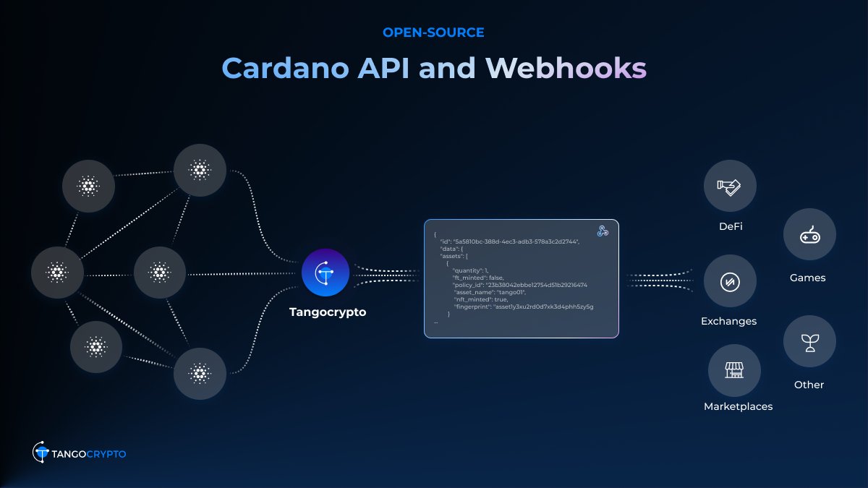Click the Tangocrypto gradient circle logo
Screen dimensions: 868x488
[x=325, y=273]
